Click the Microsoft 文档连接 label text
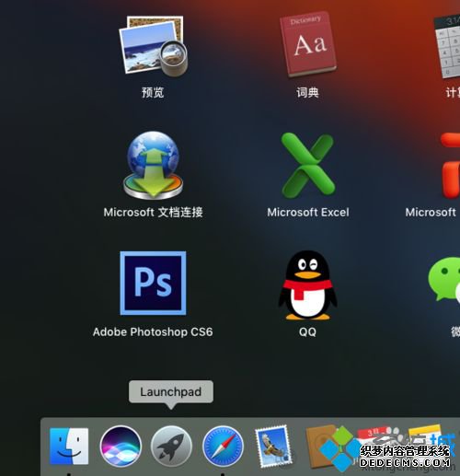Viewport: 460px width, 476px height. pyautogui.click(x=153, y=213)
